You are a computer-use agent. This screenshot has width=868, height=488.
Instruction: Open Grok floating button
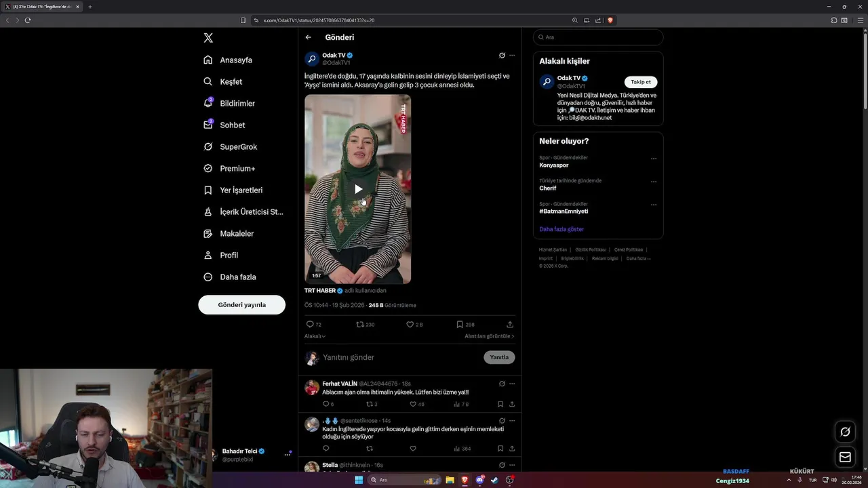point(845,432)
